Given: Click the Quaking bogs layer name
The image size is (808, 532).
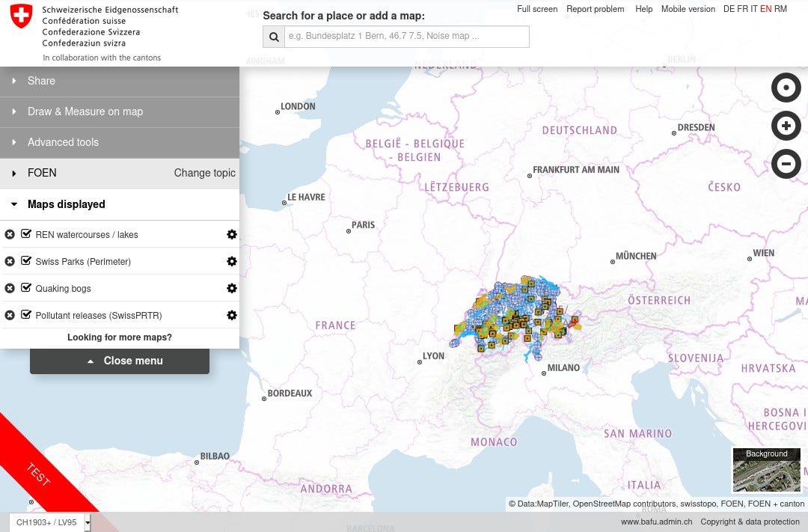Looking at the screenshot, I should 63,288.
